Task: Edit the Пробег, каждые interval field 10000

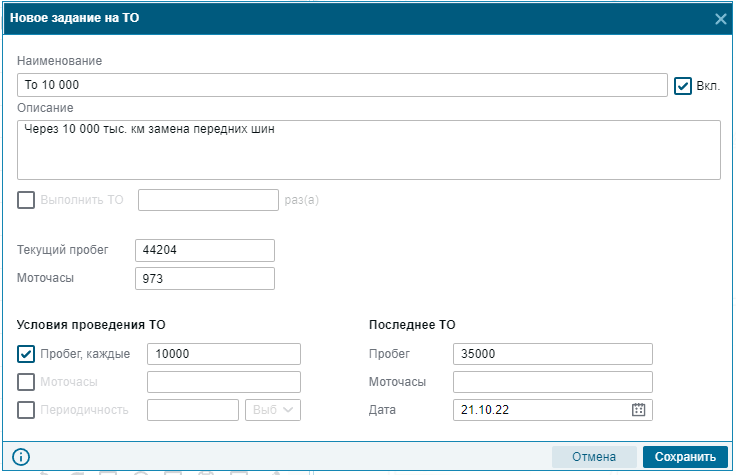Action: (x=224, y=354)
